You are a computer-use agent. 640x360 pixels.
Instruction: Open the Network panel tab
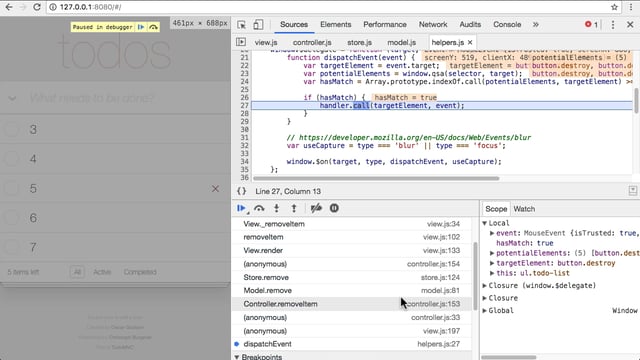tap(433, 24)
